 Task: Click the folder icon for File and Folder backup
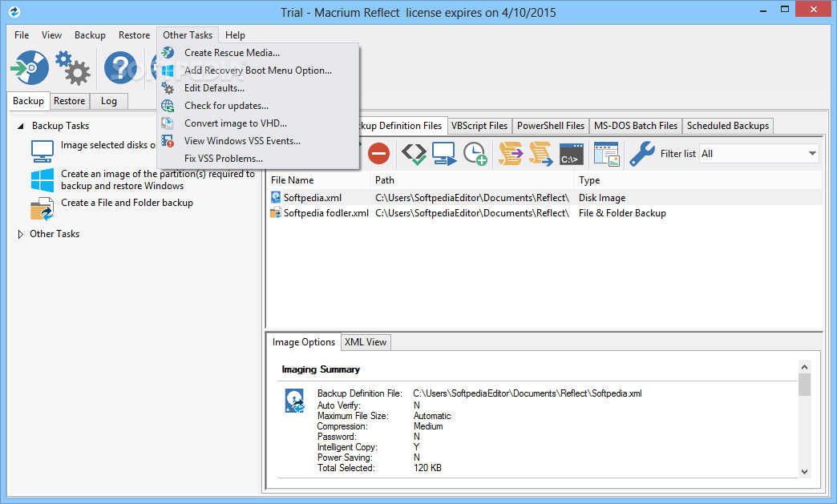(42, 209)
